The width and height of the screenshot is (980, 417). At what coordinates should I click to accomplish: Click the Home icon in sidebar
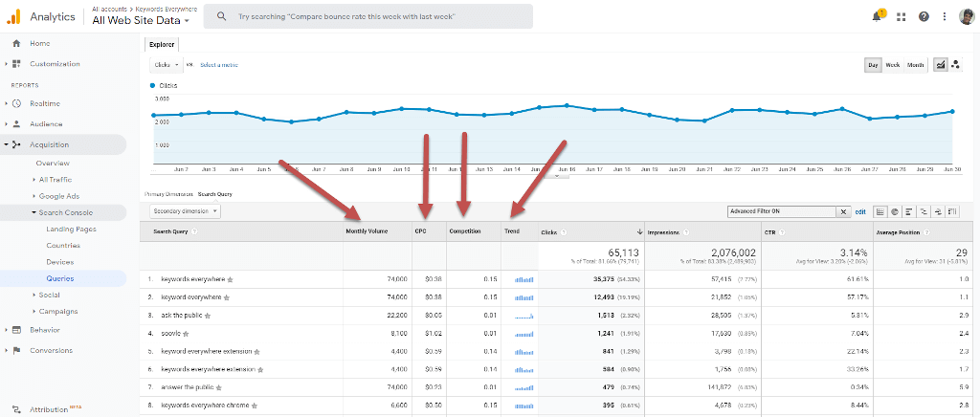point(16,43)
